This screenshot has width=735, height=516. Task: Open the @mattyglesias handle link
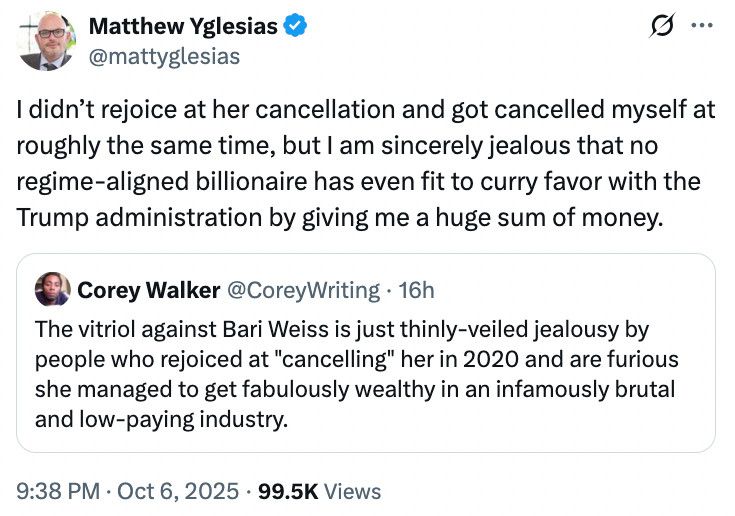tap(164, 56)
